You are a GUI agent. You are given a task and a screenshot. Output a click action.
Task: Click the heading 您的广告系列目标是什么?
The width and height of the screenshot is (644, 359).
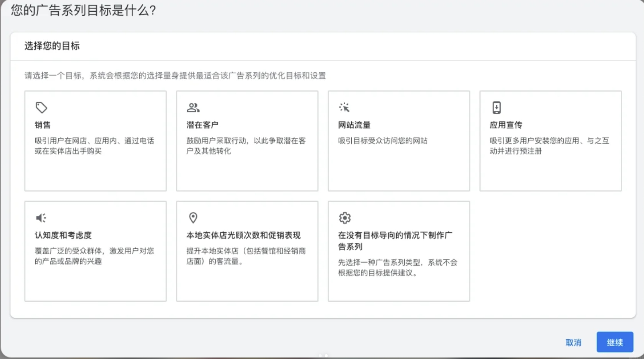[x=83, y=10]
